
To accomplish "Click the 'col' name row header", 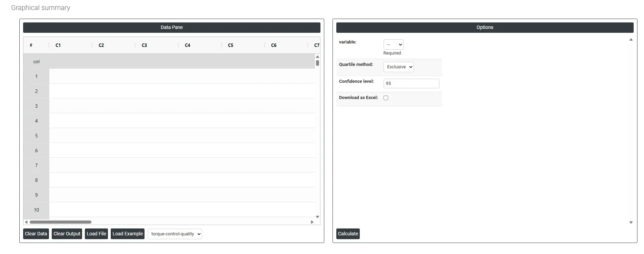I will (36, 61).
